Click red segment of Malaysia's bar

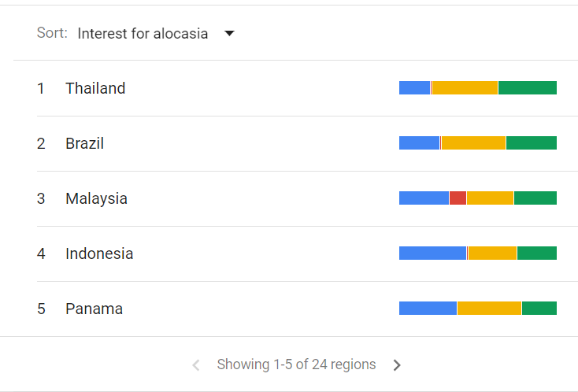(x=458, y=198)
